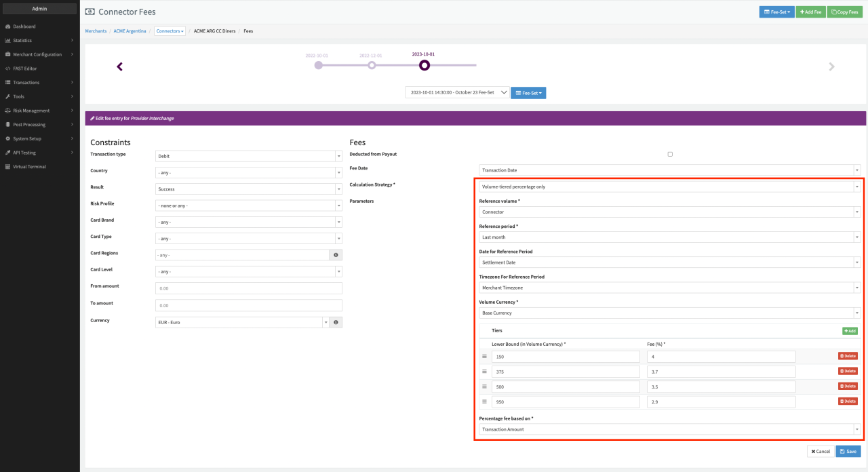The width and height of the screenshot is (868, 472).
Task: Open the Virtual Terminal in the sidebar
Action: 29,166
